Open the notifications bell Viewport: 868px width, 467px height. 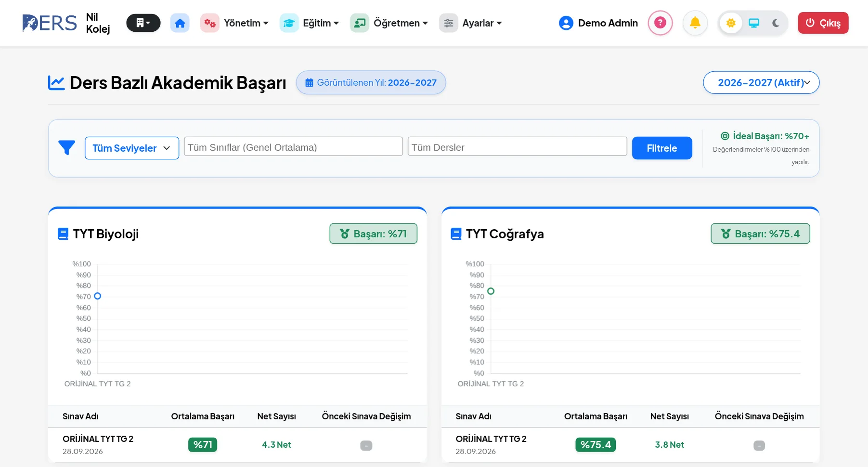695,23
